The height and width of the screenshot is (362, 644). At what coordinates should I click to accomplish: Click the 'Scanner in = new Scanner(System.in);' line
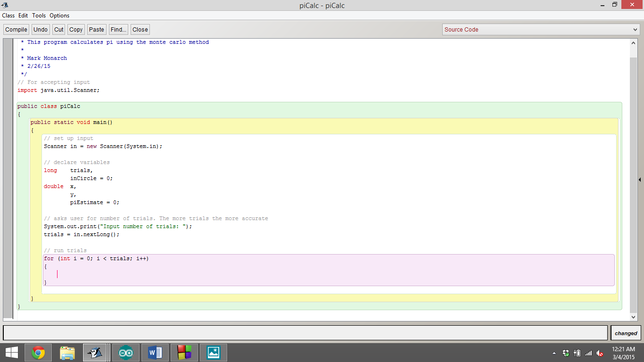coord(103,146)
